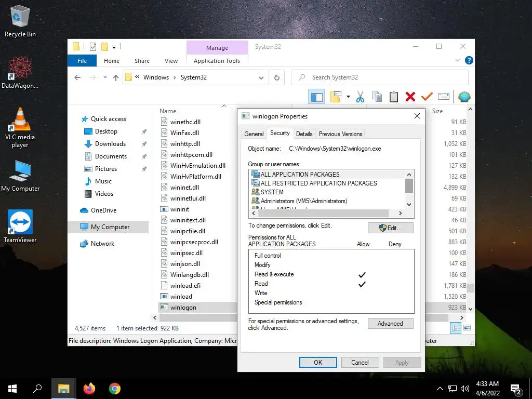Collapse the ribbon with the chevron
The height and width of the screenshot is (399, 532).
(x=457, y=60)
